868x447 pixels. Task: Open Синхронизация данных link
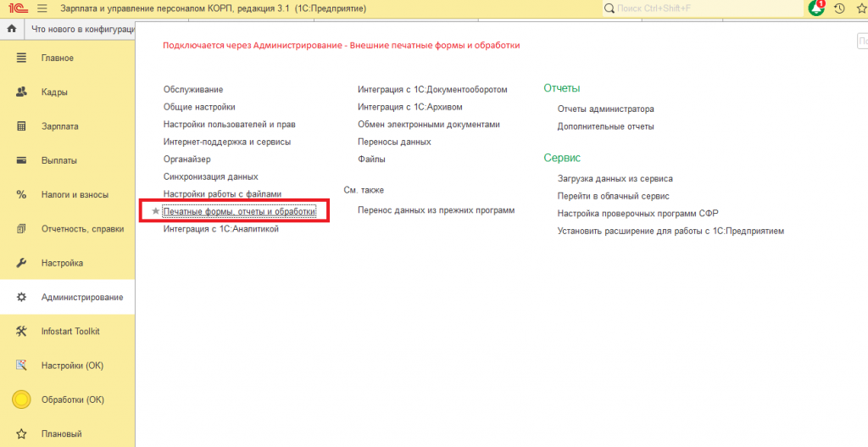coord(211,176)
